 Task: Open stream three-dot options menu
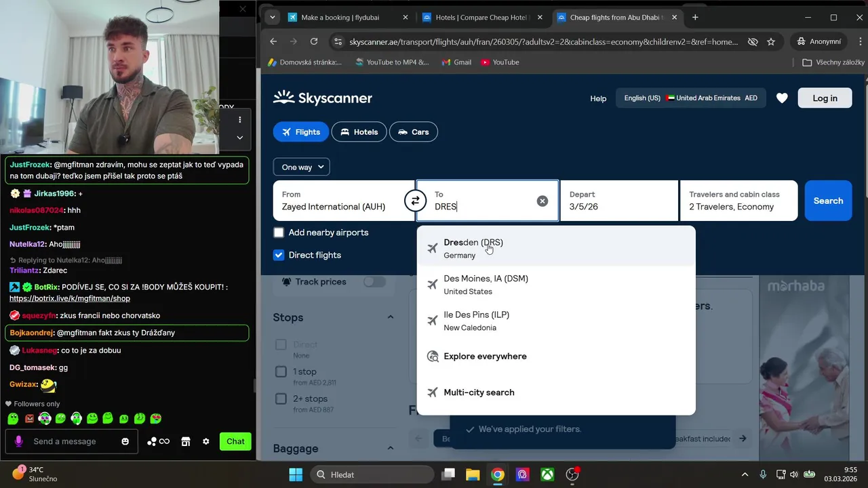coord(239,119)
